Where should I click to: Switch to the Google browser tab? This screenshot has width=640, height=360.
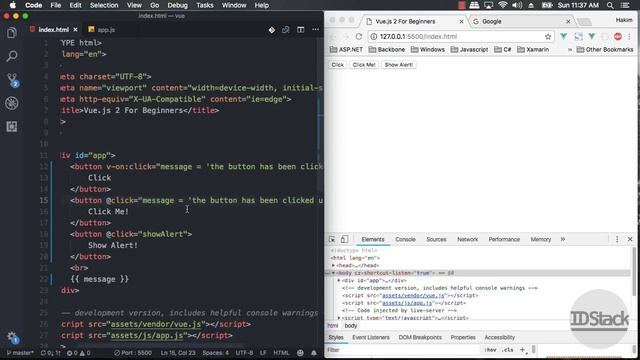pyautogui.click(x=520, y=22)
